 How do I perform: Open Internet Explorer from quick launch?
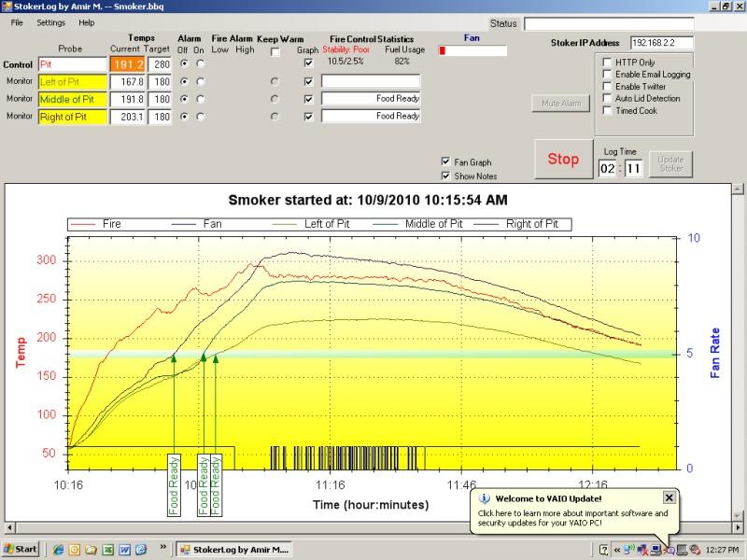[58, 550]
